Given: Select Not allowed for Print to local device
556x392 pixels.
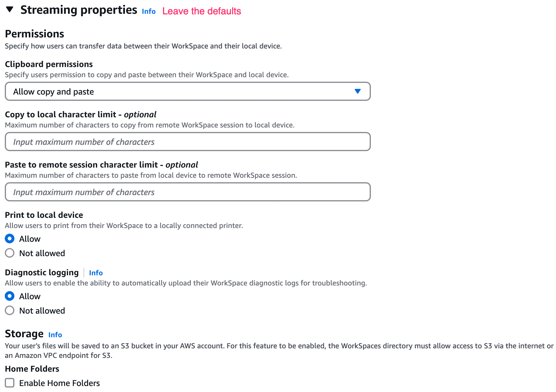Looking at the screenshot, I should click(x=10, y=253).
